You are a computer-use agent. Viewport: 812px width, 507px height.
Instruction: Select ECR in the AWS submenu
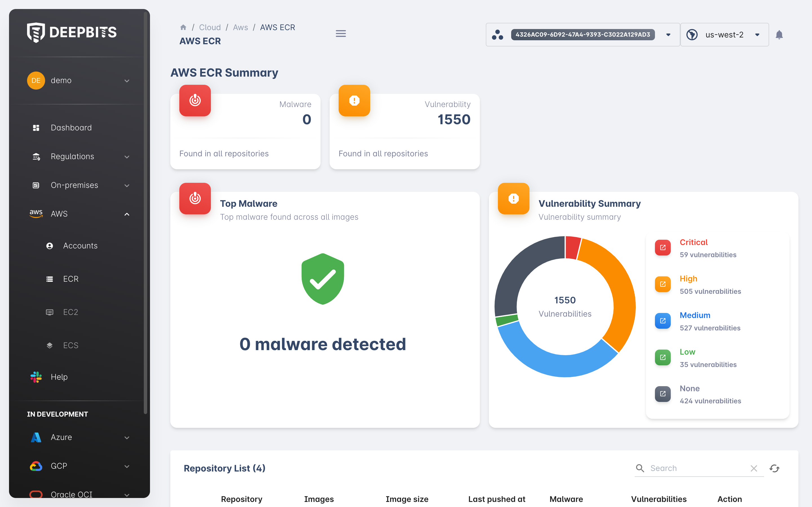click(x=71, y=279)
